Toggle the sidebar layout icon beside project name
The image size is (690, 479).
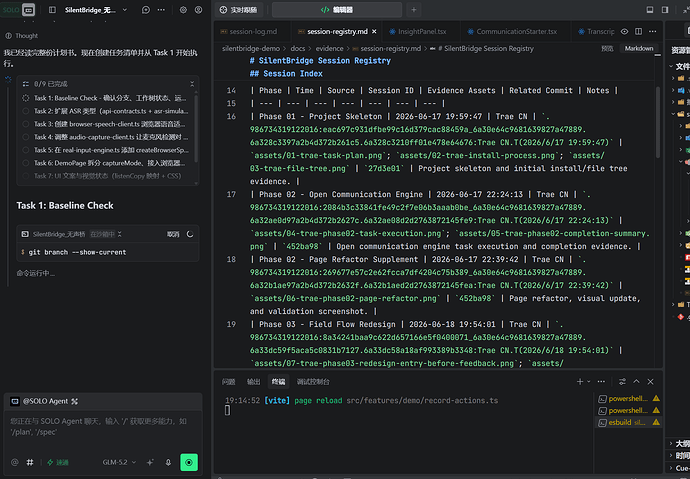coord(52,10)
